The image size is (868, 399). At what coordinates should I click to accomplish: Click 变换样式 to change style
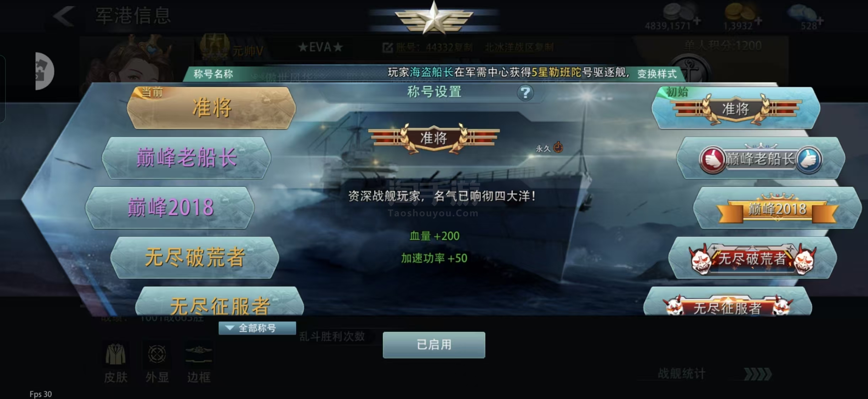click(x=657, y=74)
